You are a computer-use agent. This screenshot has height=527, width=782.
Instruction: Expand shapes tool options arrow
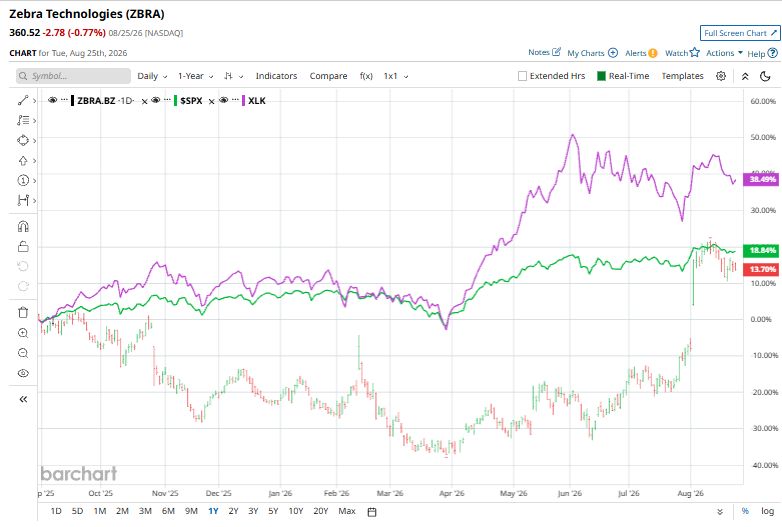pos(34,141)
